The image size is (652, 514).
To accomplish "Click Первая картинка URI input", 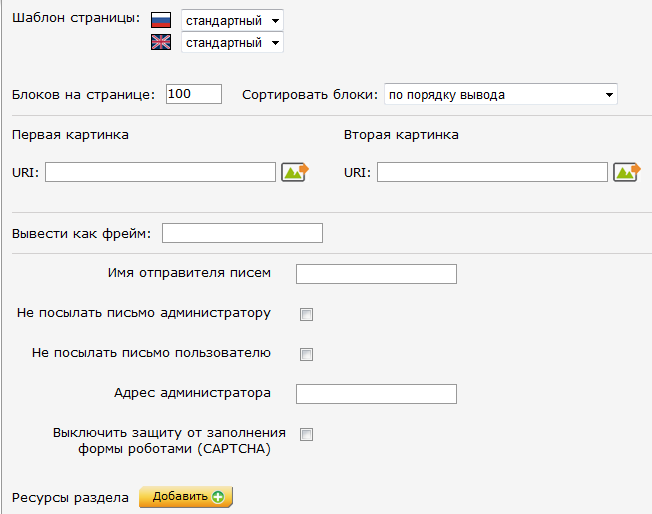I will point(161,172).
